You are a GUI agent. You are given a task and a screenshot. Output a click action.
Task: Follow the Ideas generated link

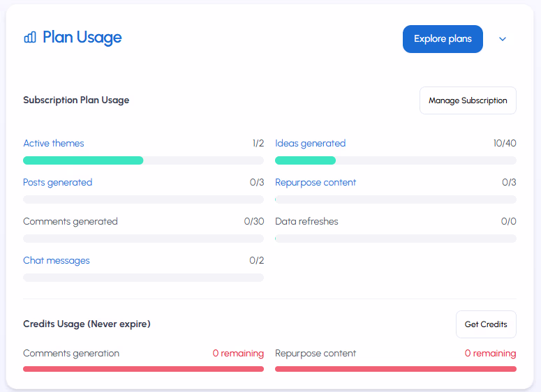[310, 143]
